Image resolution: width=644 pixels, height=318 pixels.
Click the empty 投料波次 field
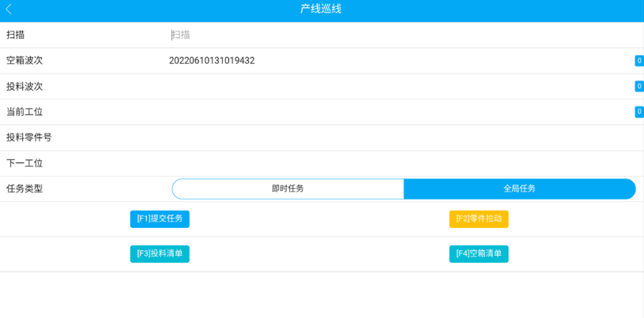click(401, 87)
